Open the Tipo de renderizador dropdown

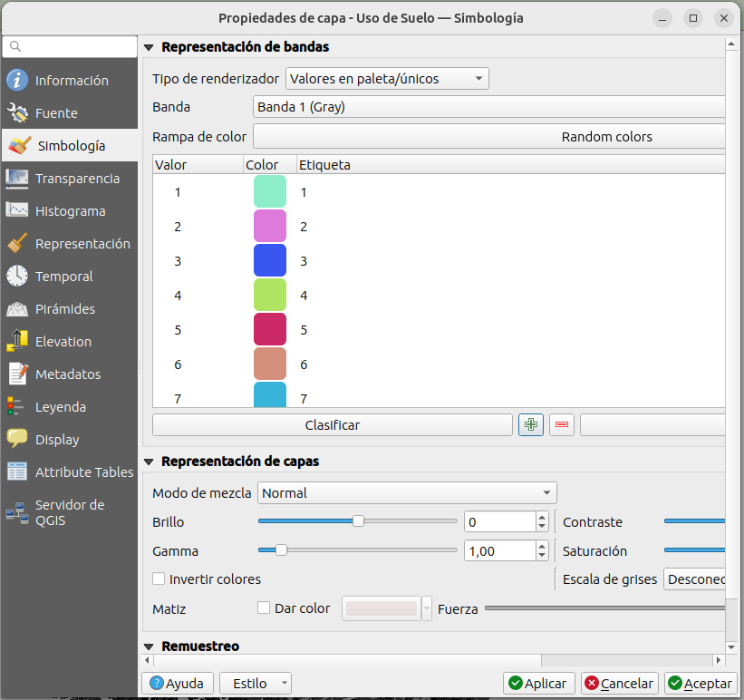coord(387,79)
